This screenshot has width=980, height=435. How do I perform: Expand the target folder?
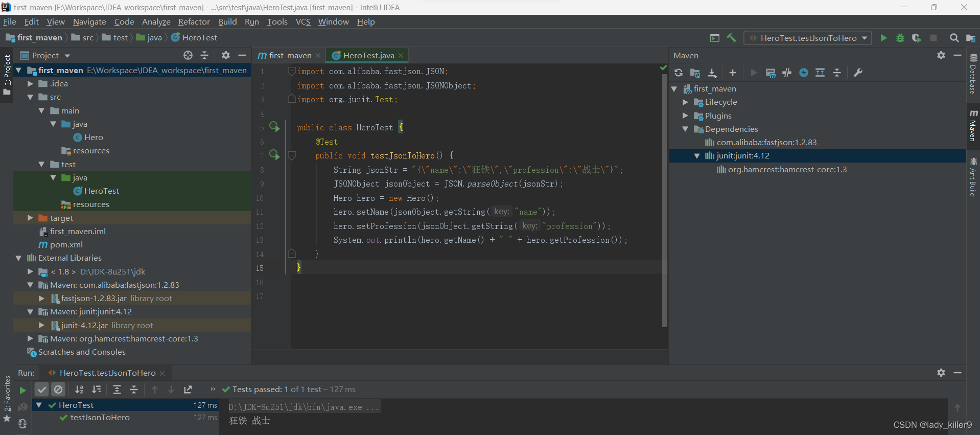tap(30, 218)
